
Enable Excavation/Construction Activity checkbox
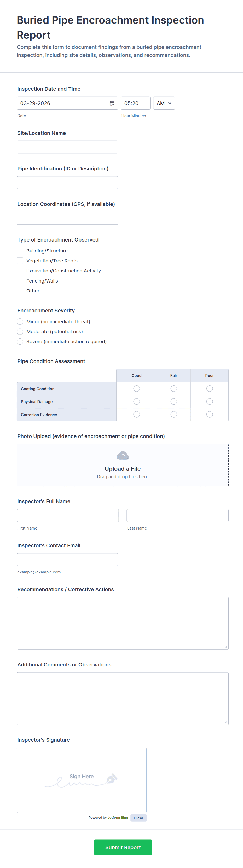coord(20,271)
